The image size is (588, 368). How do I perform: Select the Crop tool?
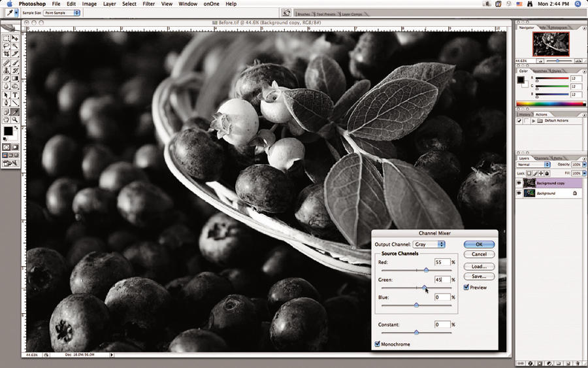pyautogui.click(x=7, y=54)
